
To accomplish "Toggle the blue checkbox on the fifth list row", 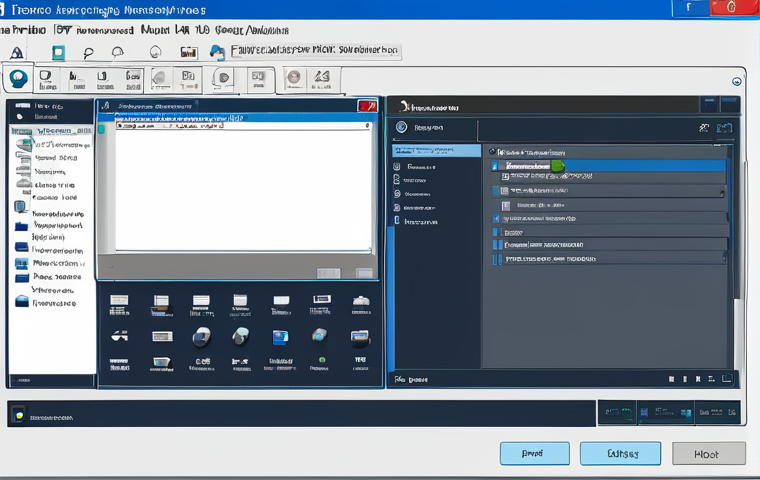I will pyautogui.click(x=496, y=219).
